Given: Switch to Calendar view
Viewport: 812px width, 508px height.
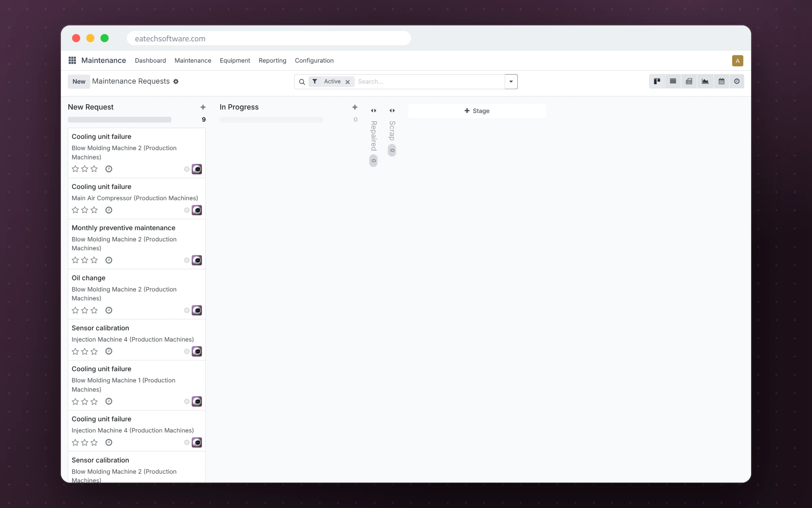Looking at the screenshot, I should [x=721, y=81].
